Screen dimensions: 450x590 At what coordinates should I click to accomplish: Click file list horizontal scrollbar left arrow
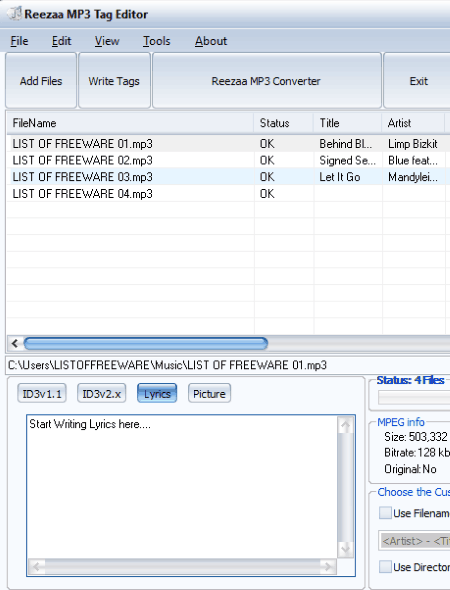click(15, 343)
